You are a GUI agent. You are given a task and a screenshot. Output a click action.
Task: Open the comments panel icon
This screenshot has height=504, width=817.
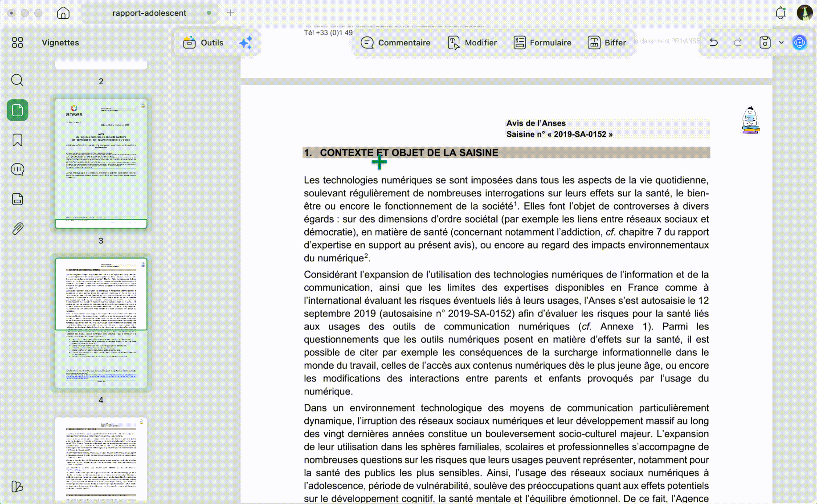point(17,169)
